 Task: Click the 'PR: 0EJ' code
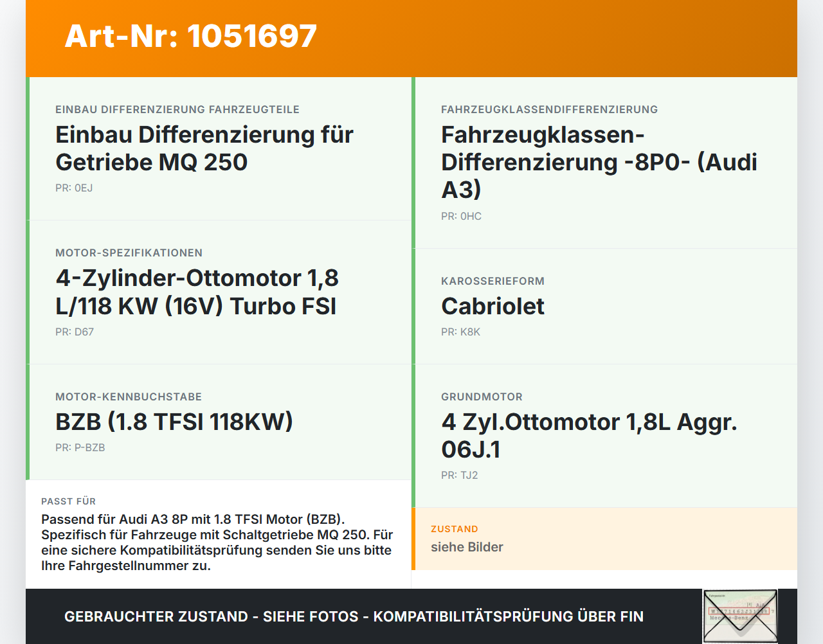click(74, 188)
